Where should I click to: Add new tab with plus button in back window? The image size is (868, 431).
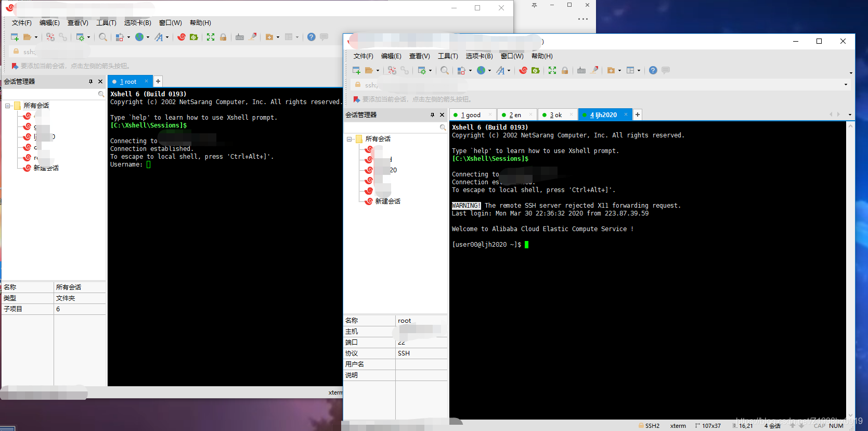[x=158, y=81]
